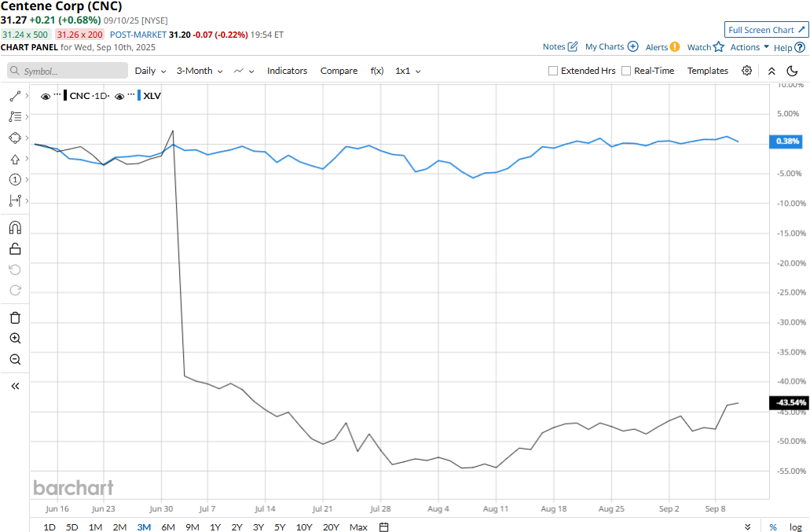Switch to dark mode with moon icon
Viewport: 810px width, 532px height.
[x=792, y=71]
